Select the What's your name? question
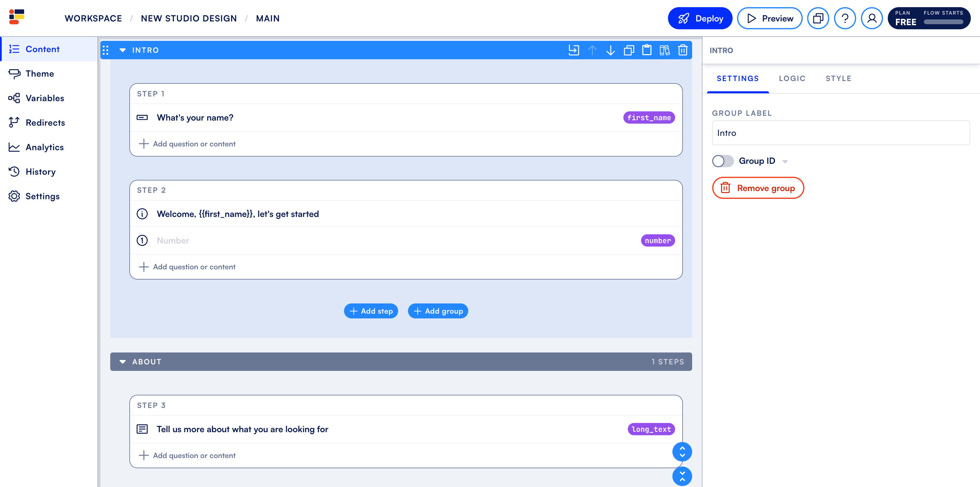980x487 pixels. point(406,117)
